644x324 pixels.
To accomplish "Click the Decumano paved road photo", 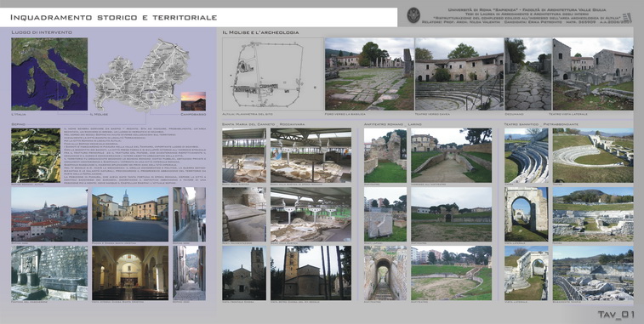I will point(527,74).
